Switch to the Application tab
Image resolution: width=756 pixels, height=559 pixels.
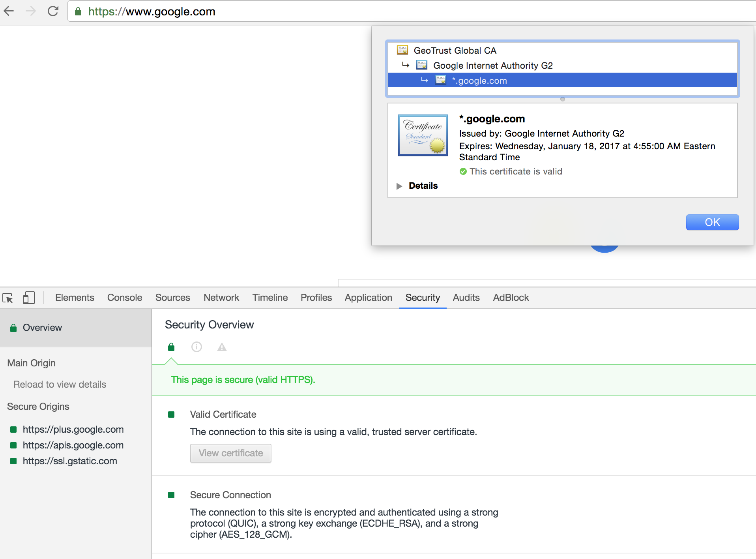point(368,298)
